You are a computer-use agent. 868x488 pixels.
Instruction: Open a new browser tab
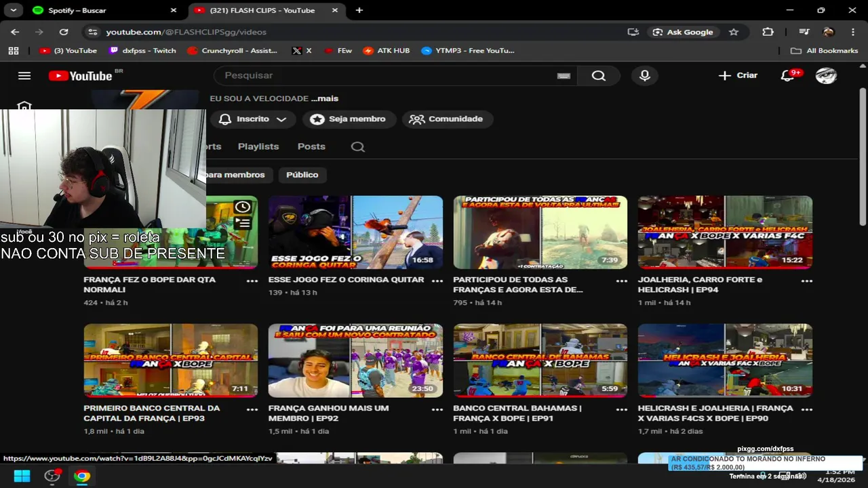(359, 10)
